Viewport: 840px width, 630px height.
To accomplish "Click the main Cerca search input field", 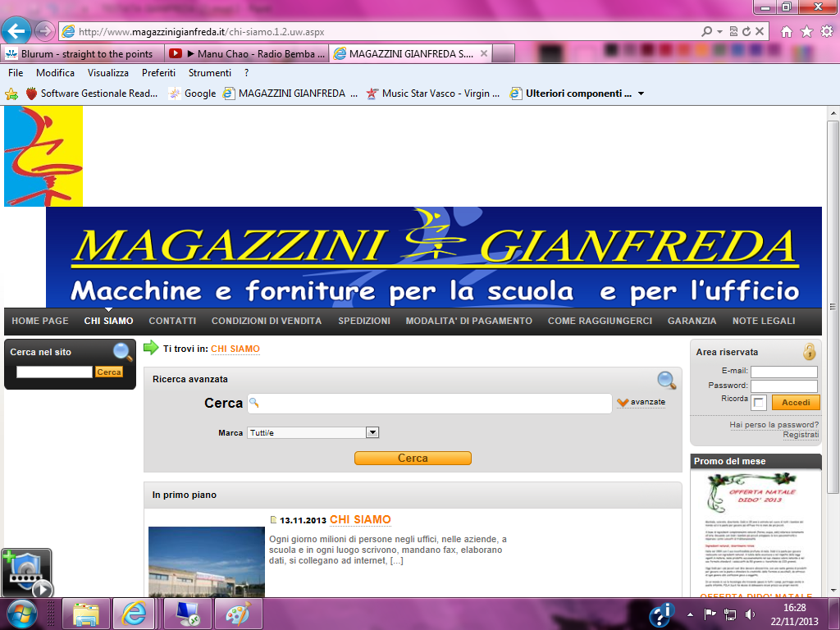I will point(430,404).
